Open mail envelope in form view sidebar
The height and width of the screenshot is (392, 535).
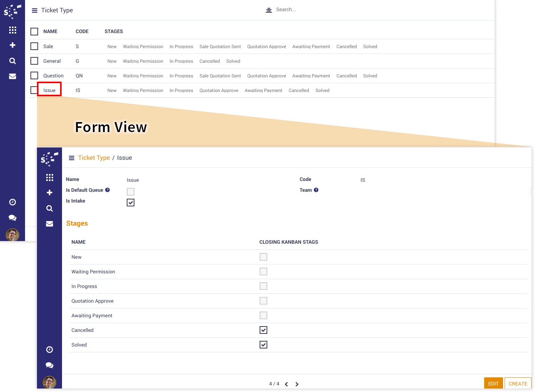click(49, 224)
